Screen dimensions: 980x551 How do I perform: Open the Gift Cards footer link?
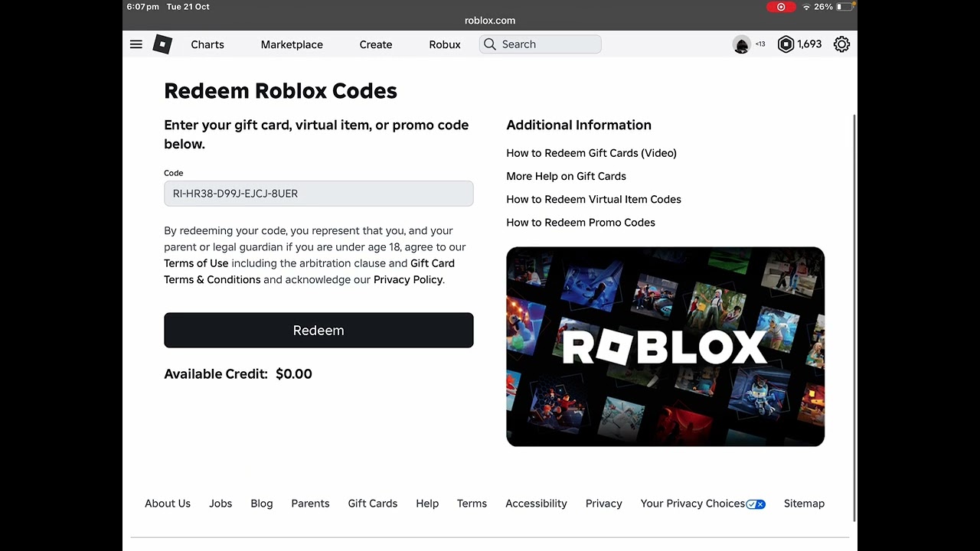[x=373, y=504]
